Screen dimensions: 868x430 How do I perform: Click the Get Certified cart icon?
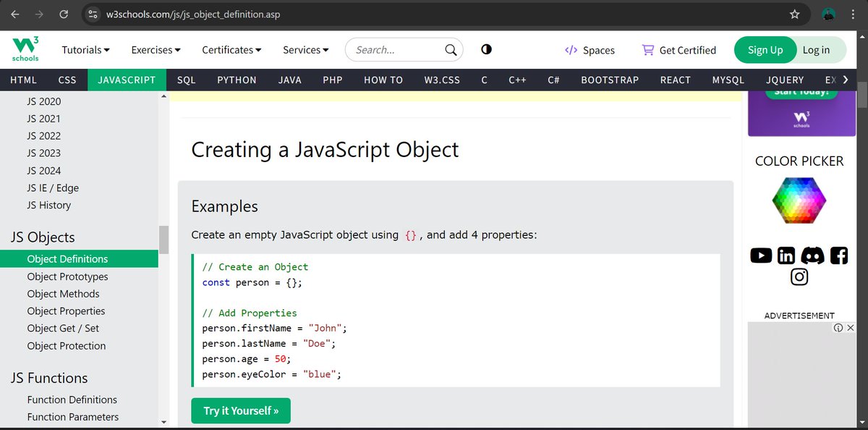coord(648,50)
